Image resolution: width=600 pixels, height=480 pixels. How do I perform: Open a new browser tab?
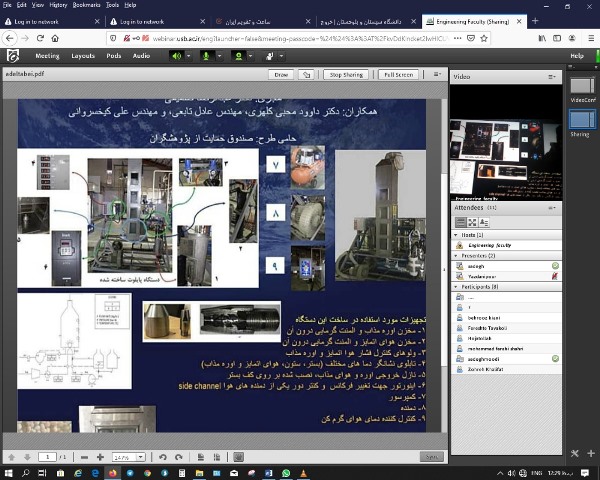(x=535, y=21)
